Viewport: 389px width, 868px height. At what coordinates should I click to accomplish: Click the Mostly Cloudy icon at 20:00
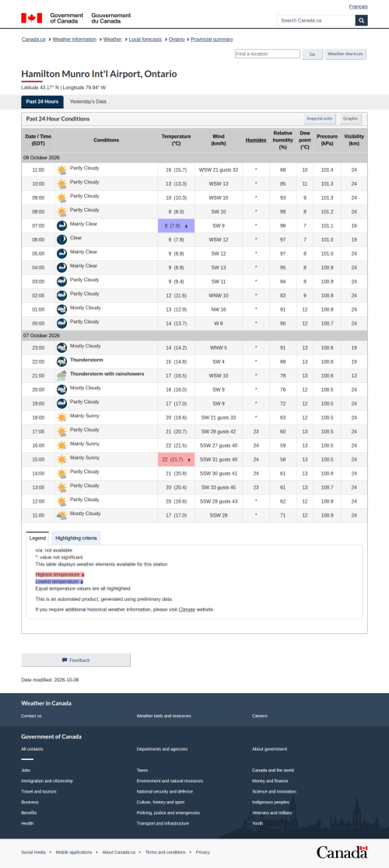pos(61,390)
